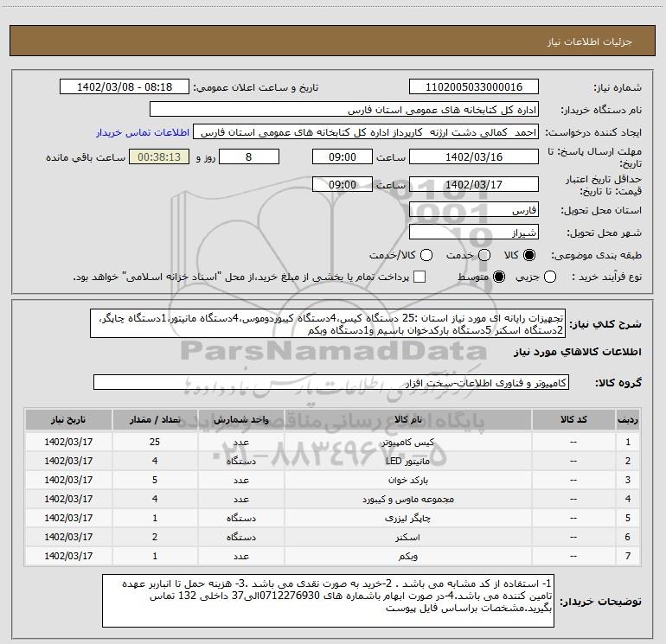Image resolution: width=666 pixels, height=644 pixels.
Task: Click response deadline time field 09:00
Action: tap(343, 156)
